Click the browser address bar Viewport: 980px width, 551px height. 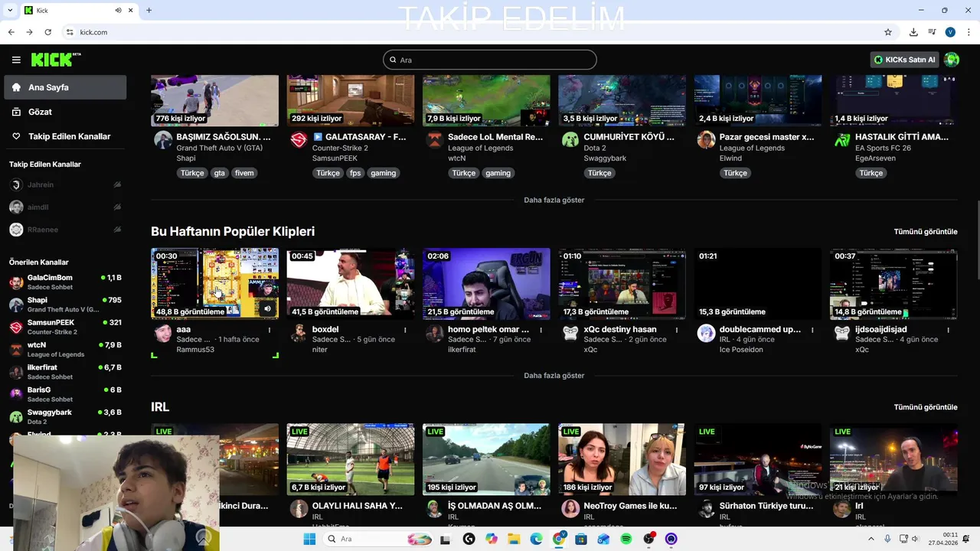click(x=475, y=32)
